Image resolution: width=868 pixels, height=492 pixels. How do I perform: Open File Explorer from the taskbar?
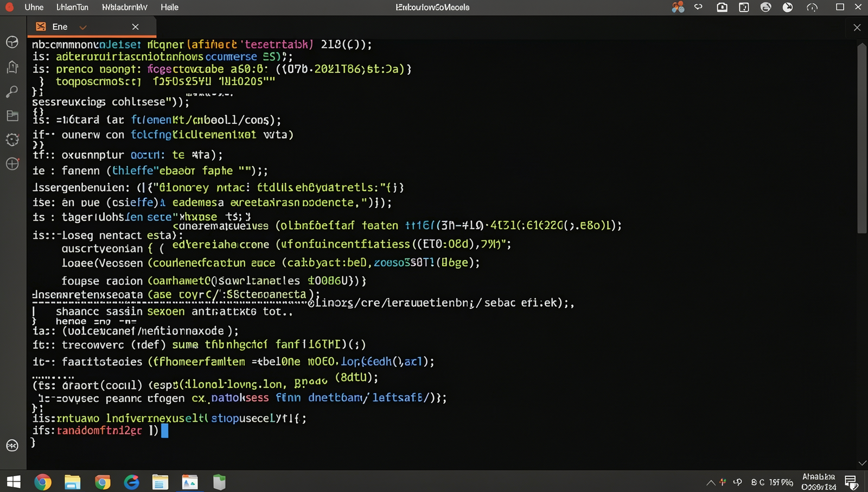coord(72,482)
